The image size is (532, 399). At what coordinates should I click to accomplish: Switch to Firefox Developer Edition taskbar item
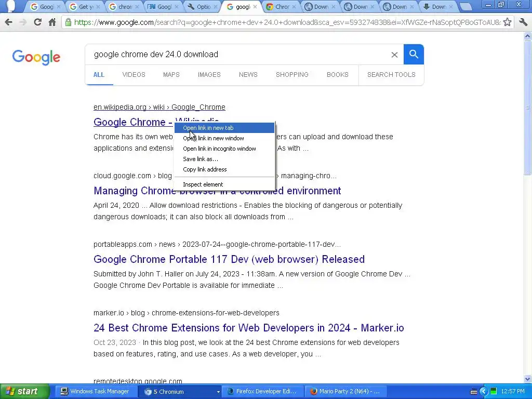pyautogui.click(x=262, y=392)
